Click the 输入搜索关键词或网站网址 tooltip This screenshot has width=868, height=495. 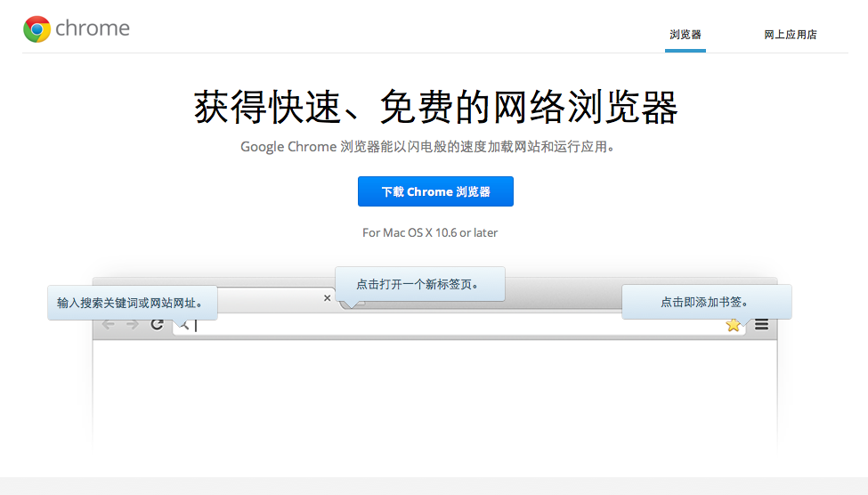coord(132,303)
